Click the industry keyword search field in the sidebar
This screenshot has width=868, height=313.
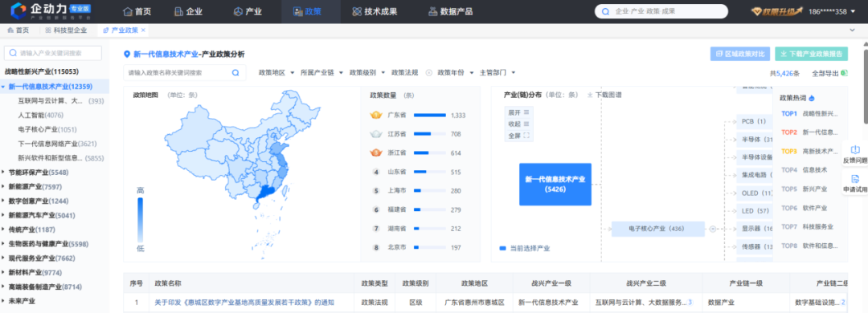point(52,53)
